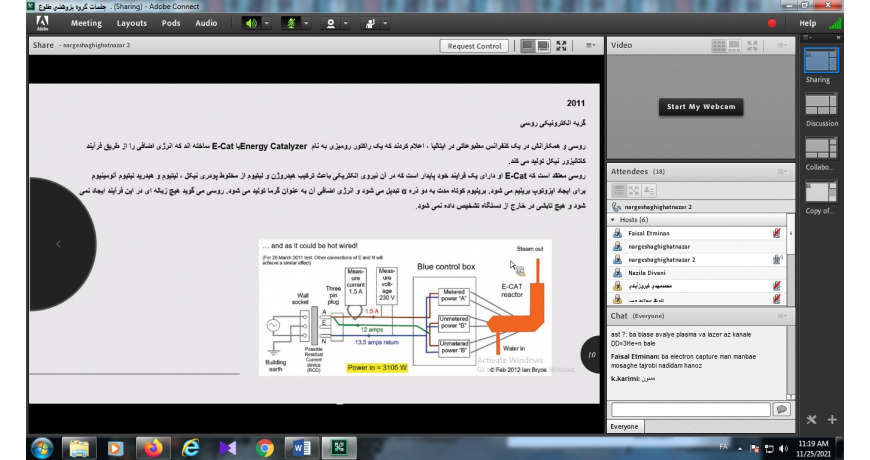Add a new layout with plus icon
The height and width of the screenshot is (460, 870).
point(832,419)
